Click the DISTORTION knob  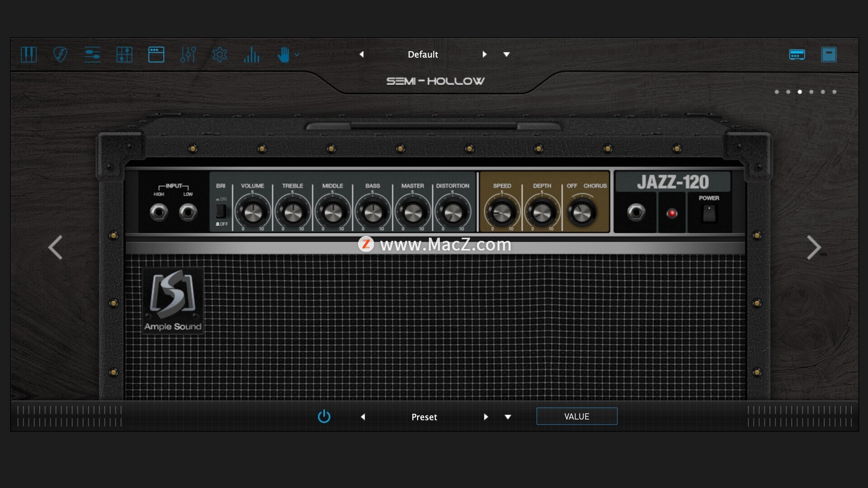(x=453, y=212)
